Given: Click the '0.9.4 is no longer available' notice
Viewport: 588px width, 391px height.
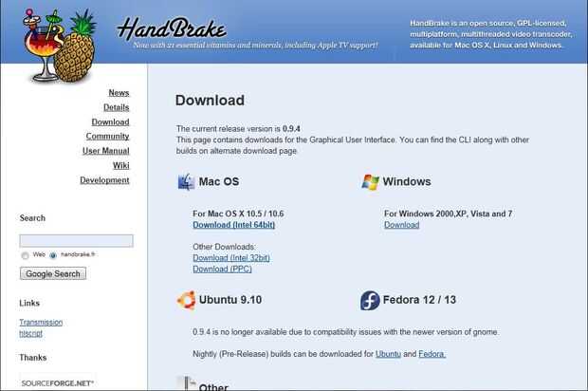Looking at the screenshot, I should (x=346, y=332).
